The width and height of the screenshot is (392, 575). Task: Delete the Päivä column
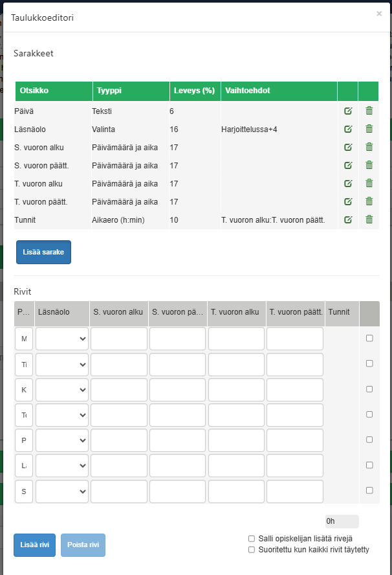pos(369,111)
